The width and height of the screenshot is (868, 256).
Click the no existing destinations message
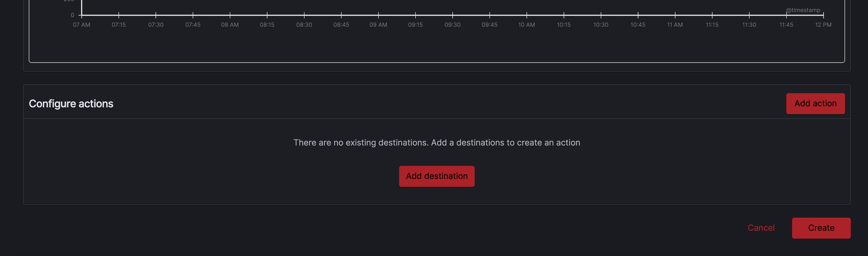coord(437,143)
